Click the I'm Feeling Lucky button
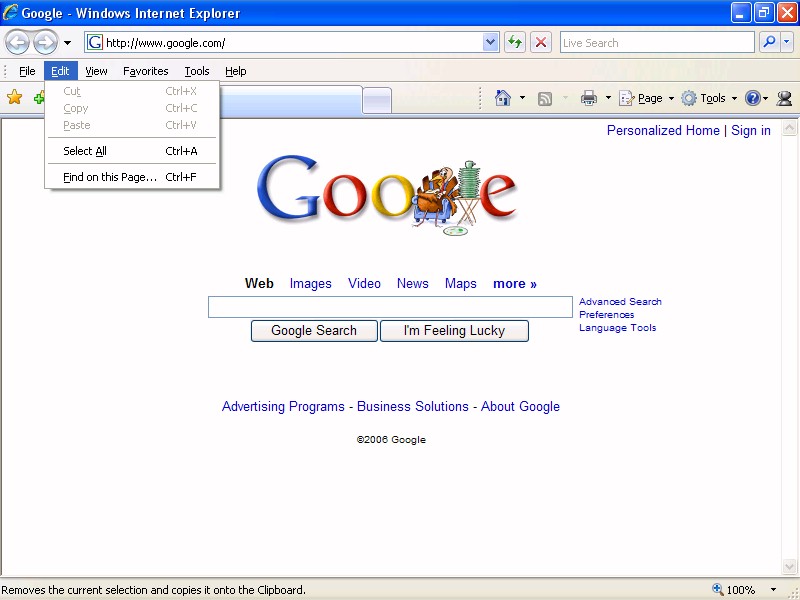The width and height of the screenshot is (800, 600). [454, 331]
